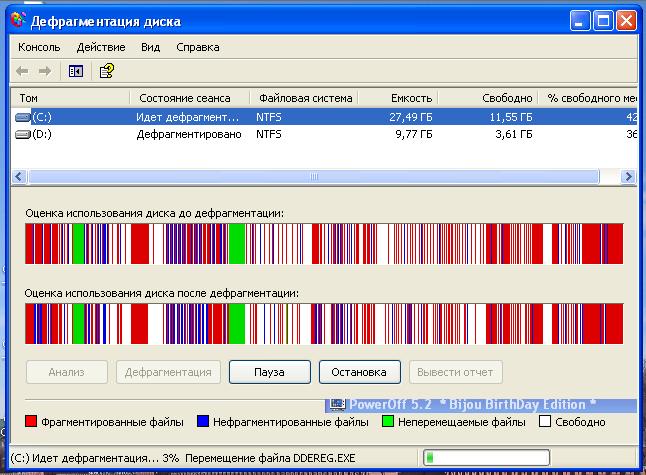Minimize the Дефрагментация диска window
Screen dimensions: 646x475
click(580, 21)
